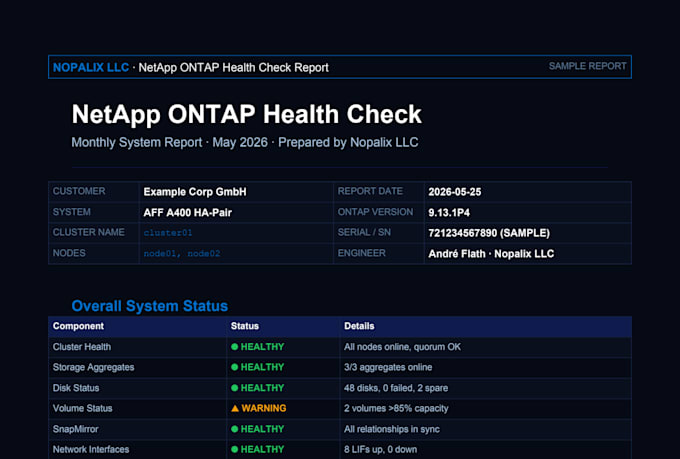Click the NOPALIX LLC header brand text

tap(91, 68)
